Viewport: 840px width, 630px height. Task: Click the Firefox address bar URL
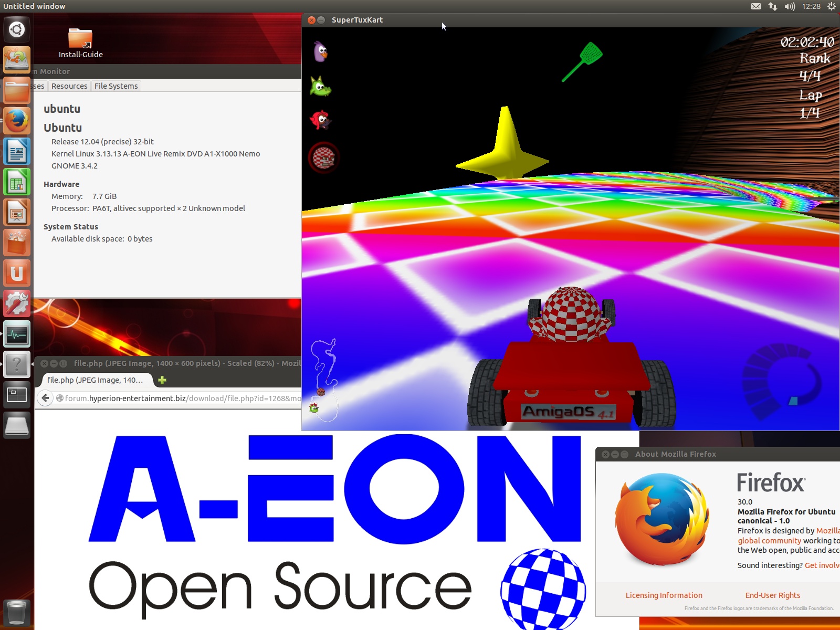click(x=178, y=398)
